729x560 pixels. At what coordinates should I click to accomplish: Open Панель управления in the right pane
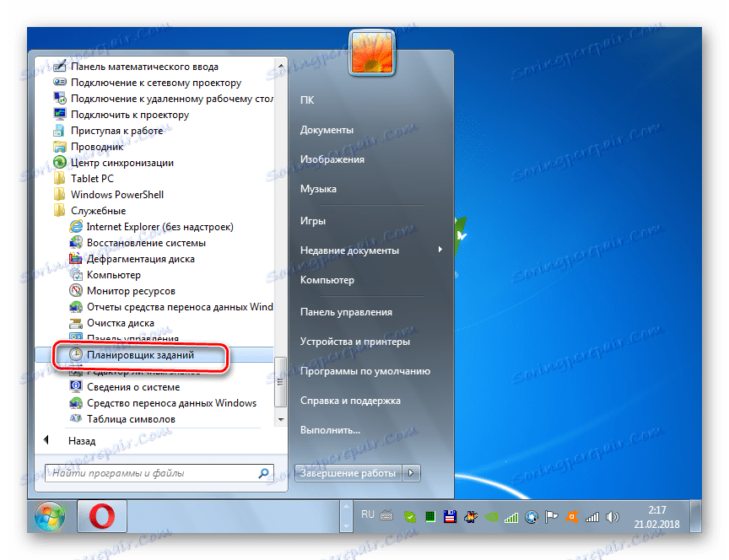click(347, 312)
